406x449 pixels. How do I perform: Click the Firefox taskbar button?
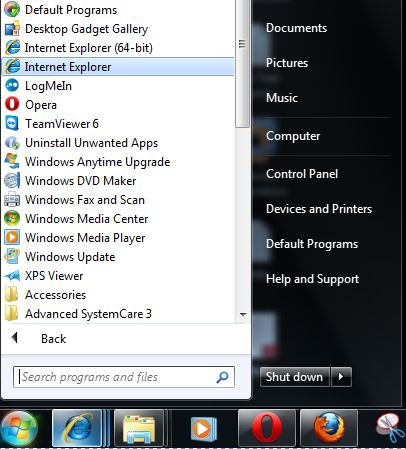[x=329, y=428]
